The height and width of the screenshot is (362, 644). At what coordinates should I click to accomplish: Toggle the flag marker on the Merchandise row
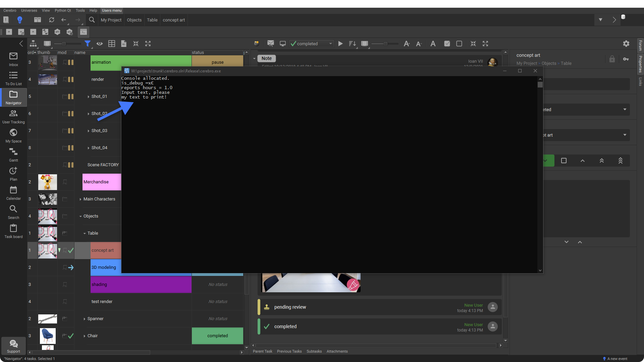coord(65,182)
